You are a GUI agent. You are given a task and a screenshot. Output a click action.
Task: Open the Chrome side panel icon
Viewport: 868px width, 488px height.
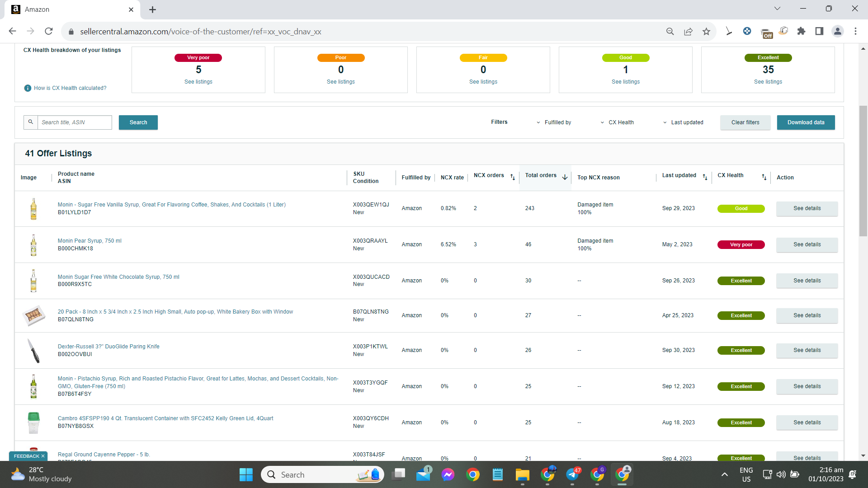tap(819, 31)
